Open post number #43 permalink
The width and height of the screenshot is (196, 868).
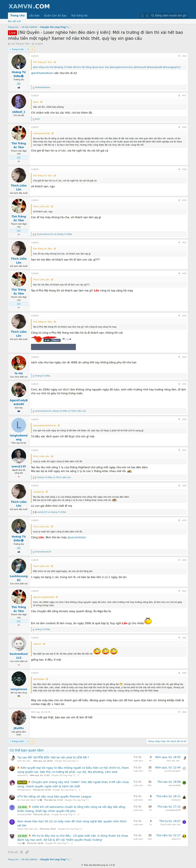[184, 673]
